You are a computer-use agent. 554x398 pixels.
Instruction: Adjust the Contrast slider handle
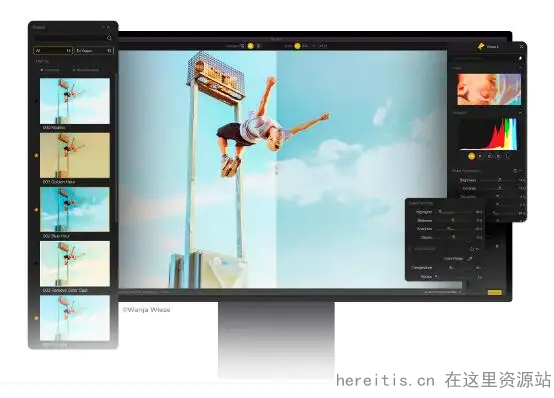pyautogui.click(x=500, y=188)
